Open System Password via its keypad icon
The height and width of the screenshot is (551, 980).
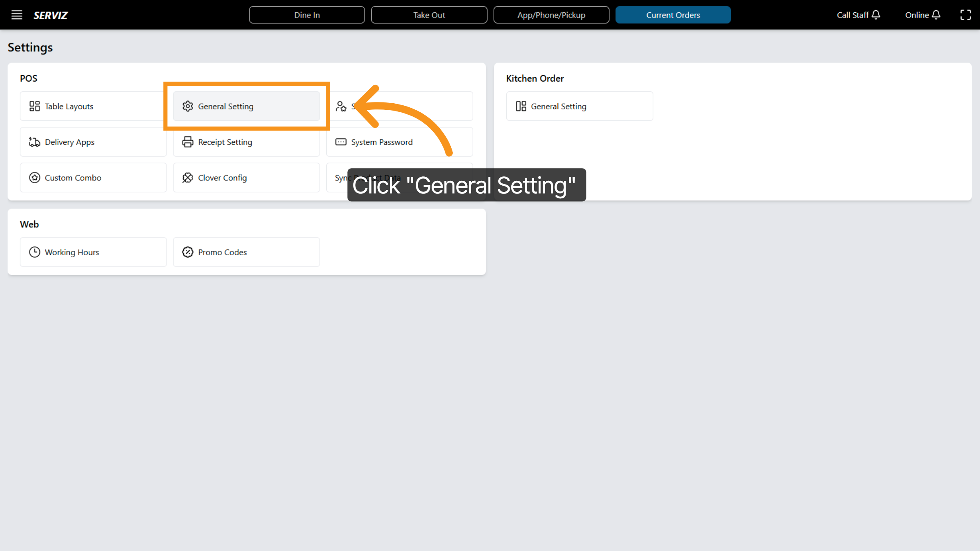click(x=341, y=142)
